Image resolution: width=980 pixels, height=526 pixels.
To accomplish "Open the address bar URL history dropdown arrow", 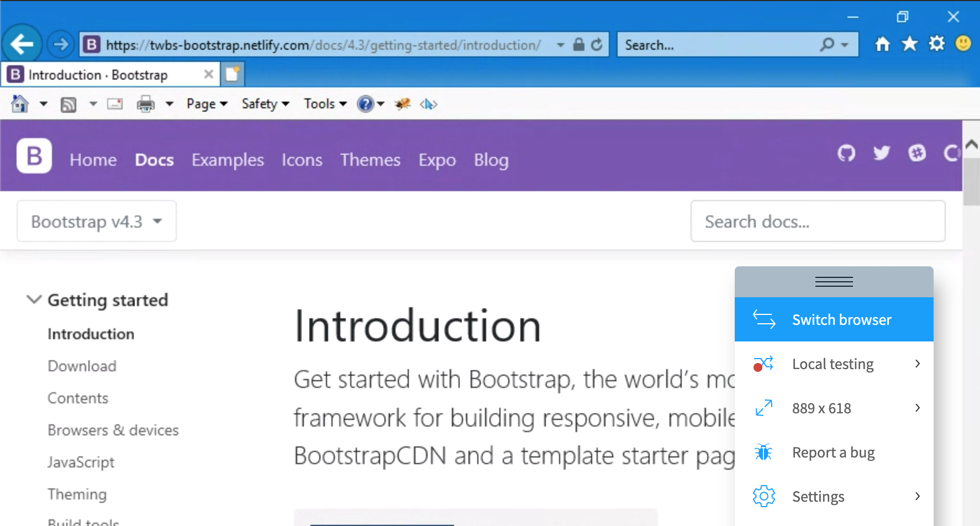I will [560, 45].
